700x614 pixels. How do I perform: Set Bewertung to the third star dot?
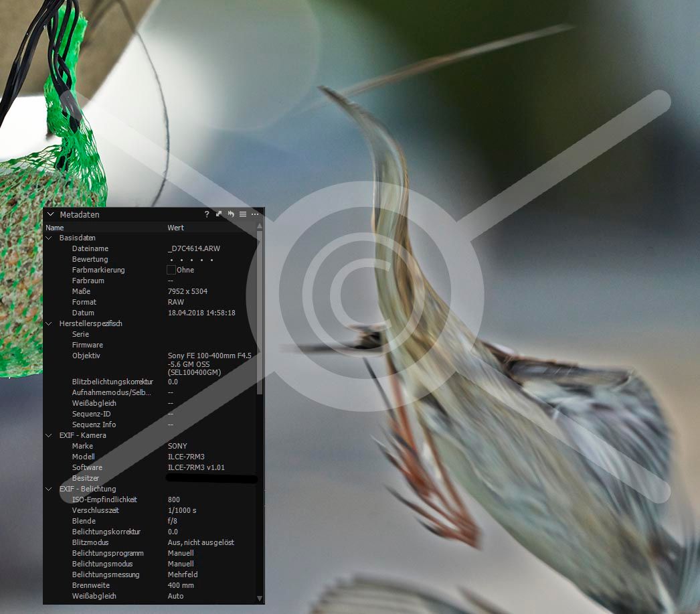tap(192, 260)
